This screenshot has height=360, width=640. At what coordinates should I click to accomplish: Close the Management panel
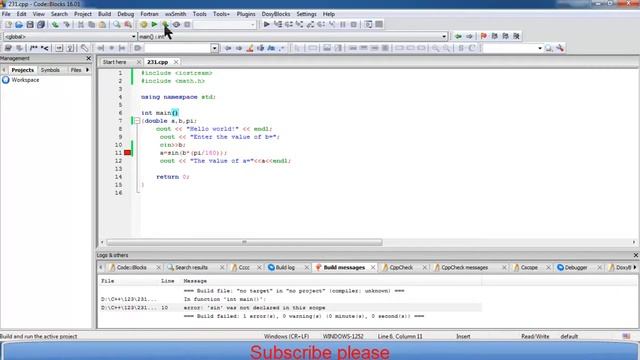(x=89, y=58)
